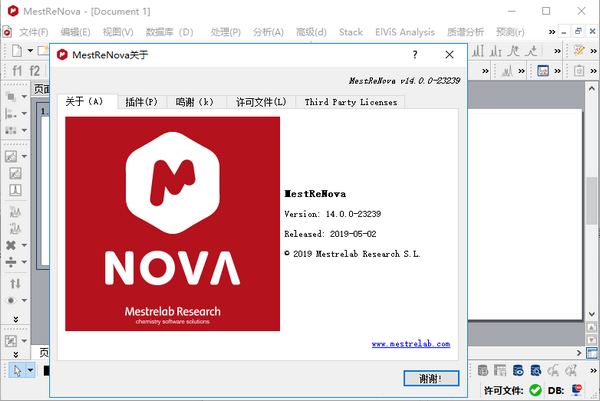Viewport: 600px width, 401px height.
Task: Click the license valid green checkmark
Action: coord(535,390)
